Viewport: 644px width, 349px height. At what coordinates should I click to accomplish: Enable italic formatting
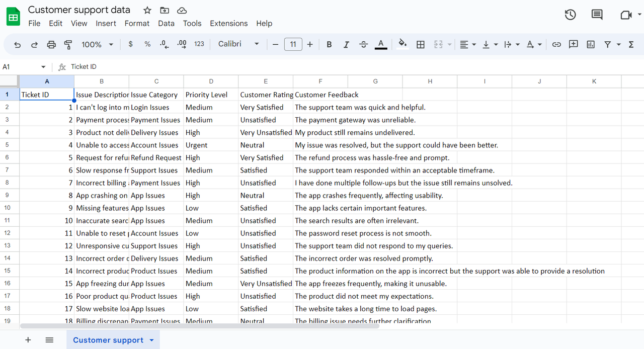[346, 44]
